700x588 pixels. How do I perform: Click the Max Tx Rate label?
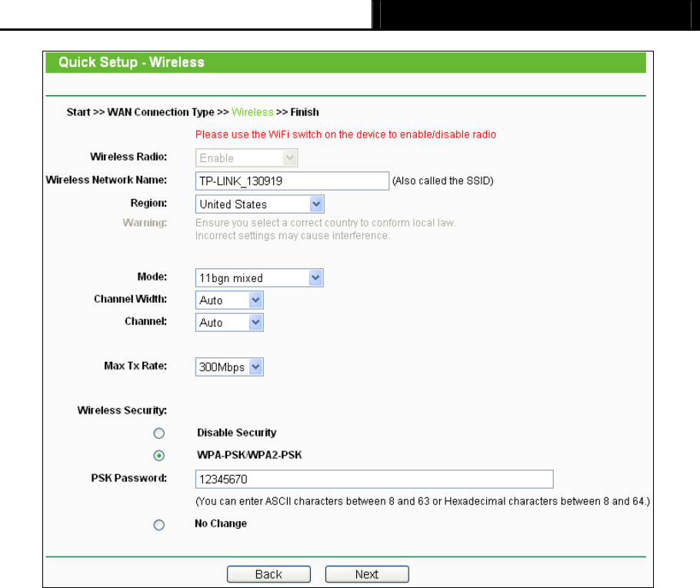click(x=135, y=366)
